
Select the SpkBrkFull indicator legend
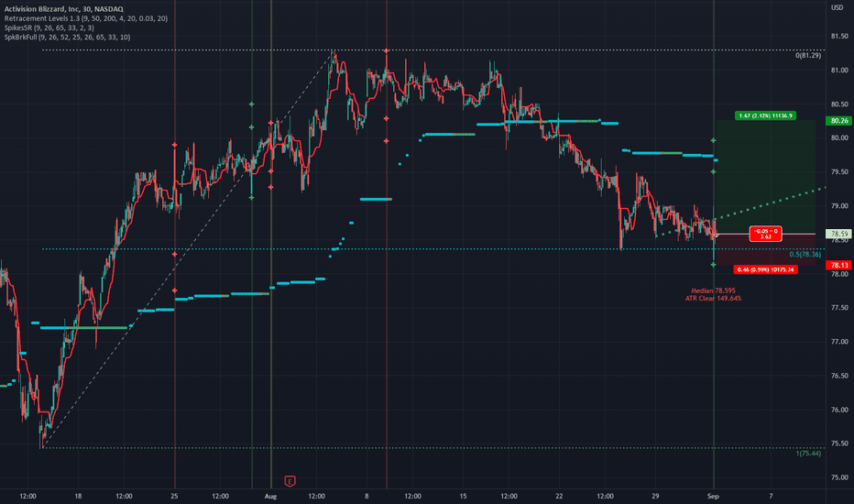67,37
